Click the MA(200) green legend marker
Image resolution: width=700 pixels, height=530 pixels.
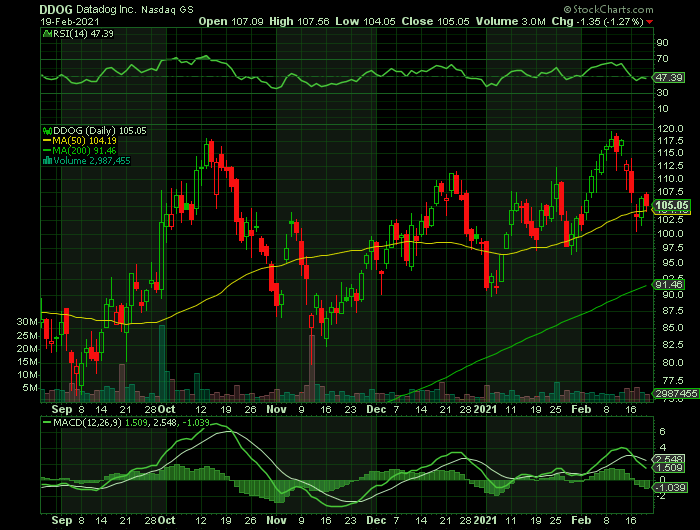point(46,150)
